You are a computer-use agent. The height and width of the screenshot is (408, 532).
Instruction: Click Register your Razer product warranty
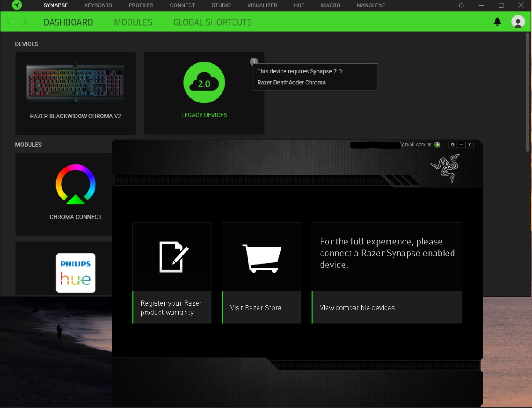point(172,307)
